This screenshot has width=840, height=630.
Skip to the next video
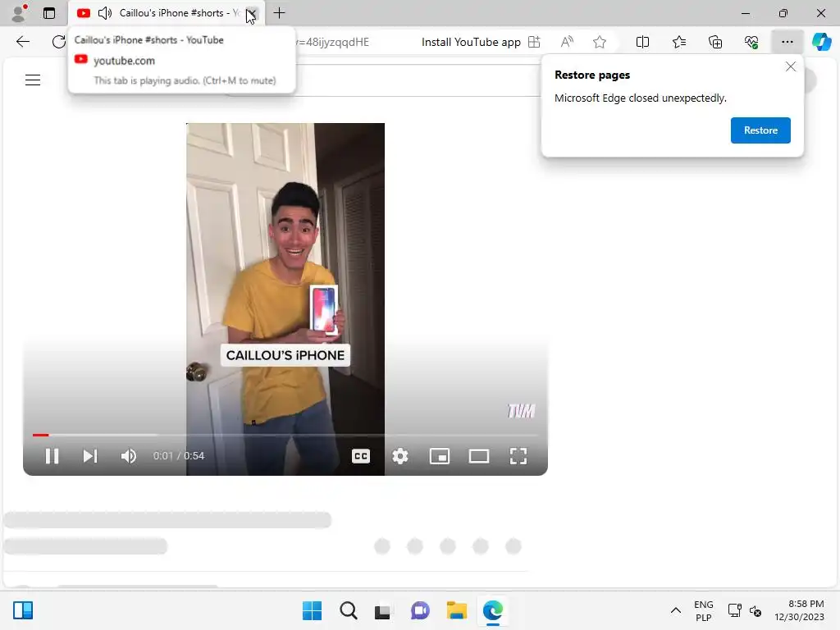(90, 456)
